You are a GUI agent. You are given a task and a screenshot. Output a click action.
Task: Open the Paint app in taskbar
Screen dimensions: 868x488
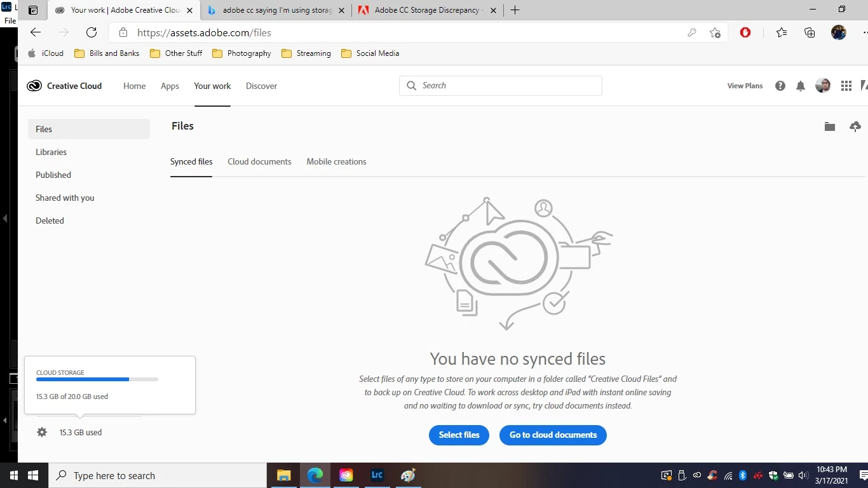(409, 475)
